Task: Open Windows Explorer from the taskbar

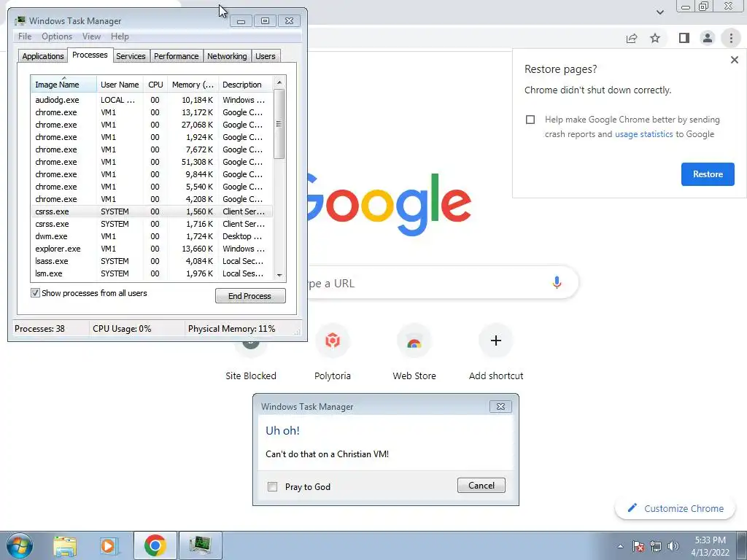Action: tap(65, 545)
